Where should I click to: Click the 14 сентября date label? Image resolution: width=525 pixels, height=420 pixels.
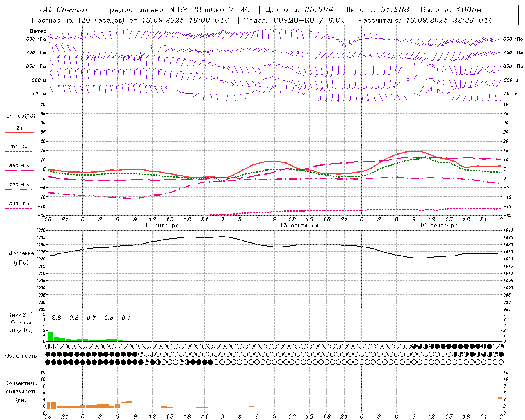[159, 226]
